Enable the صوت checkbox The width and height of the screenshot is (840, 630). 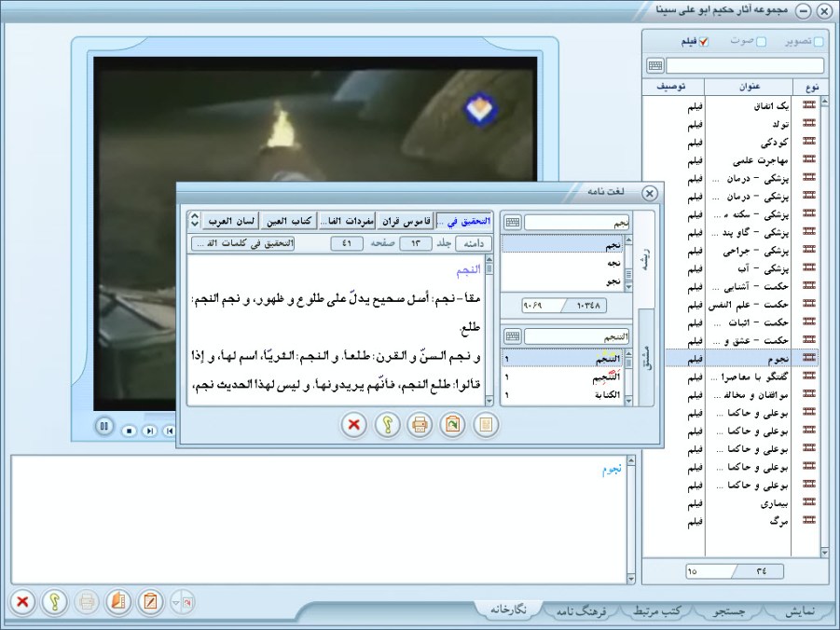pyautogui.click(x=761, y=41)
